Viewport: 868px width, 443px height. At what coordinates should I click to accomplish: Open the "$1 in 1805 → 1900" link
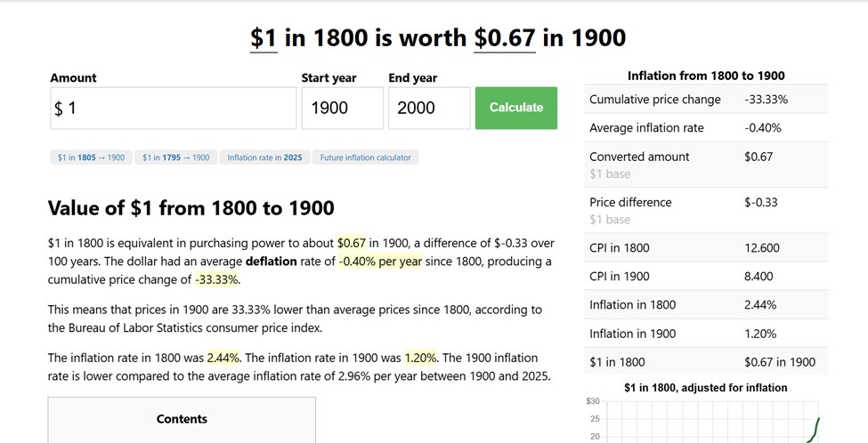(91, 157)
